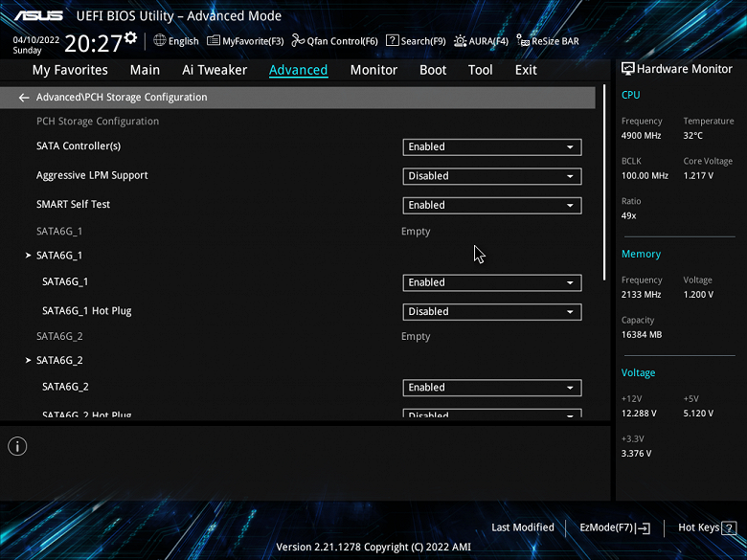This screenshot has width=747, height=560.
Task: Switch to EzMode(F7)
Action: pos(615,527)
